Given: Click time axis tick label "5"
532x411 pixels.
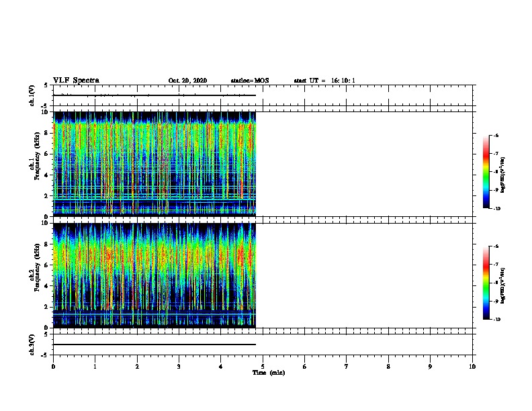Looking at the screenshot, I should pos(263,367).
